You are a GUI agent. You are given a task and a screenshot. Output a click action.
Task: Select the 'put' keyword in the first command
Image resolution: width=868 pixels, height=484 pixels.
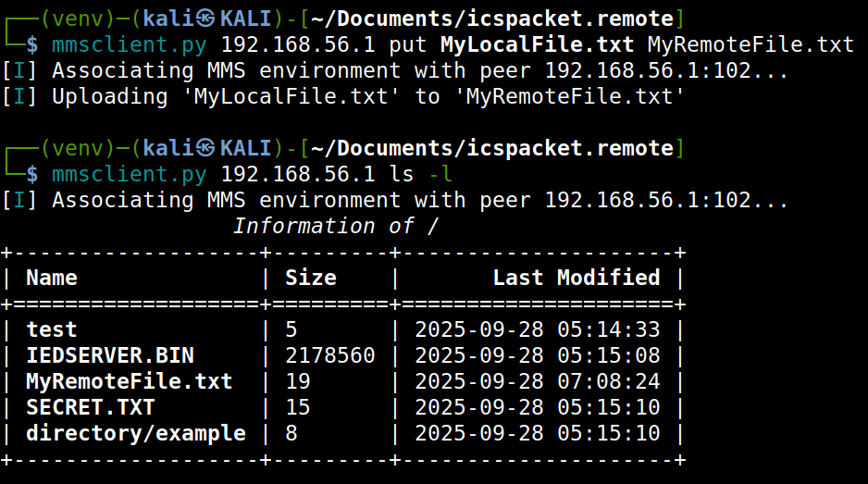click(408, 43)
